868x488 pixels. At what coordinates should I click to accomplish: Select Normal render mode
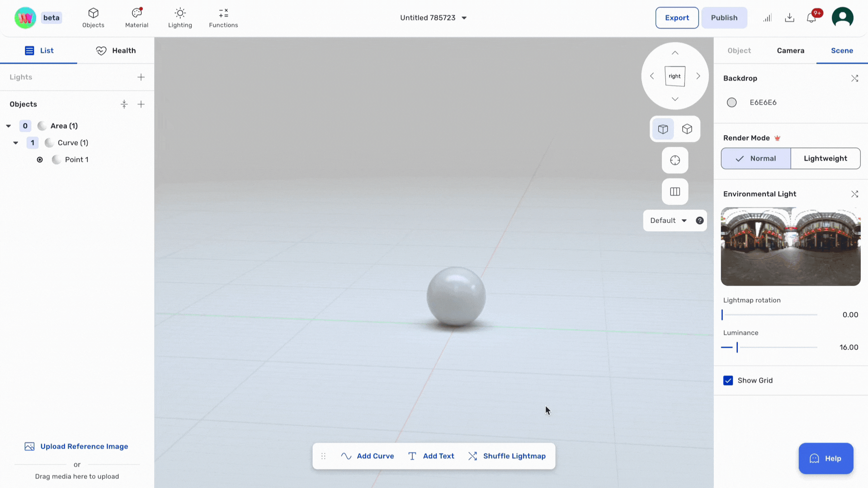tap(756, 159)
